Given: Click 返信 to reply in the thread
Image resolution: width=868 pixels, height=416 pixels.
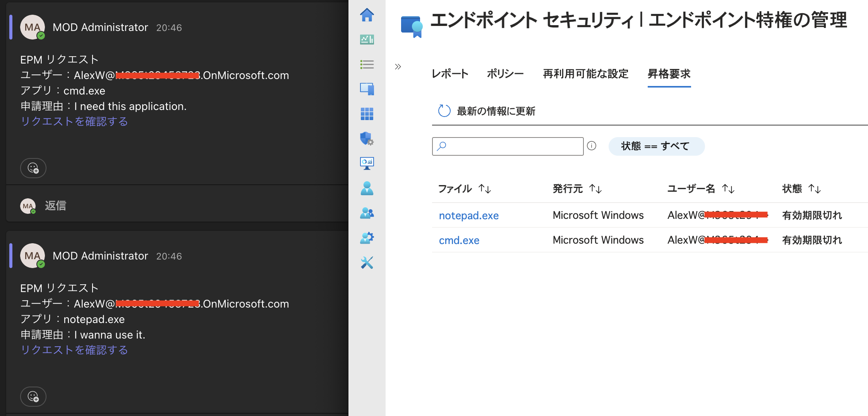Looking at the screenshot, I should (55, 206).
